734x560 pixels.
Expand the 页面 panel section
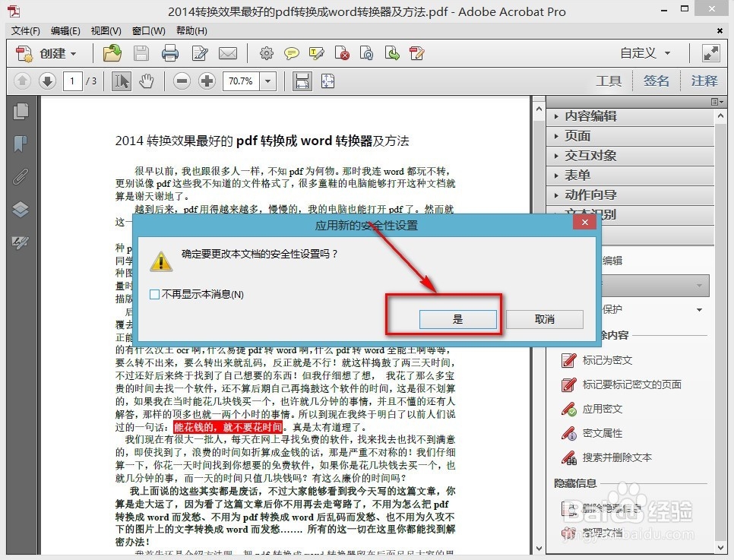[x=630, y=136]
